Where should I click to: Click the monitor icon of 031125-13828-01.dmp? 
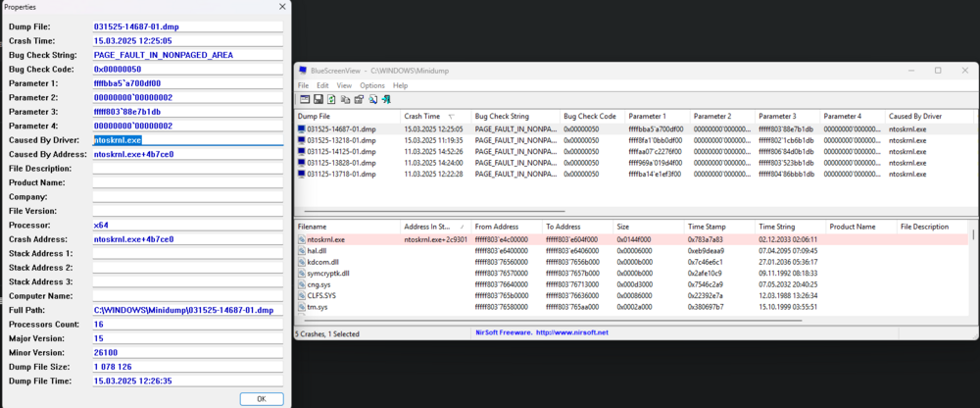click(302, 163)
